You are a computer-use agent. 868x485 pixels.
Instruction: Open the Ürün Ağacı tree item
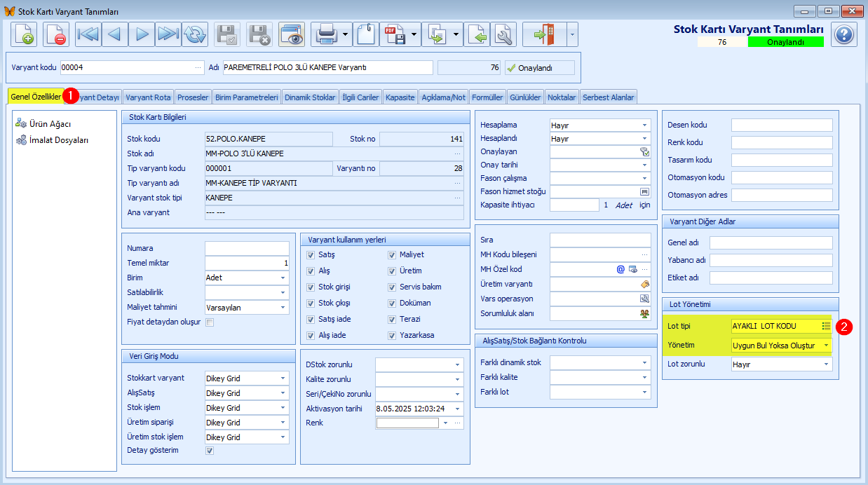coord(49,124)
